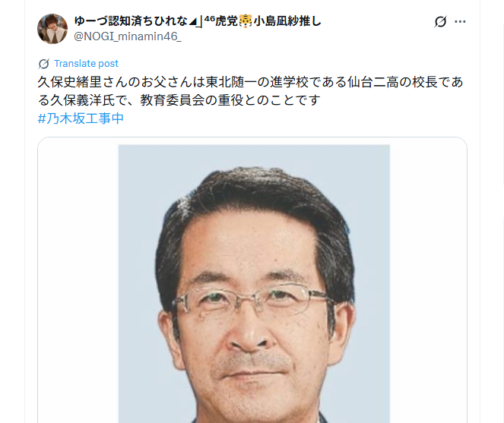Click the post text line ending とのことです
The image size is (504, 423).
[179, 100]
